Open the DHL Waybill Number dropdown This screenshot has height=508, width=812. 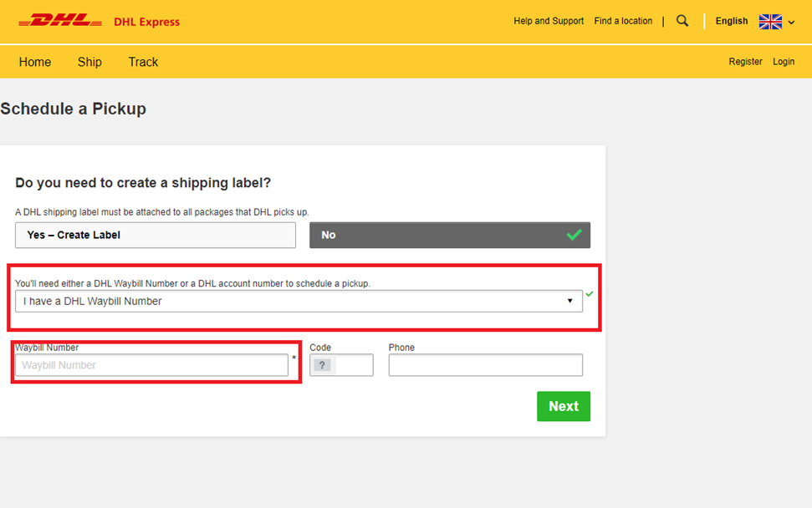point(299,301)
